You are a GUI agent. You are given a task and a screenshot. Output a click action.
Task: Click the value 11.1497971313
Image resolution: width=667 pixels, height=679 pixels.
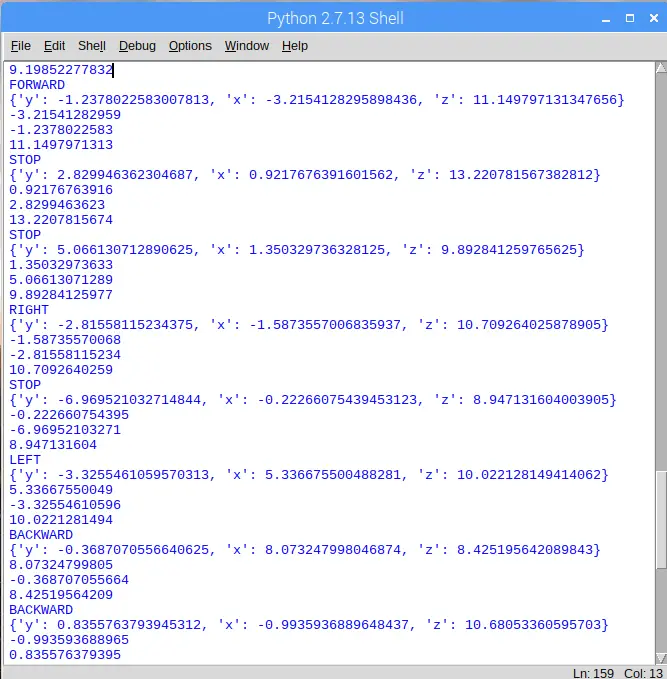coord(61,145)
